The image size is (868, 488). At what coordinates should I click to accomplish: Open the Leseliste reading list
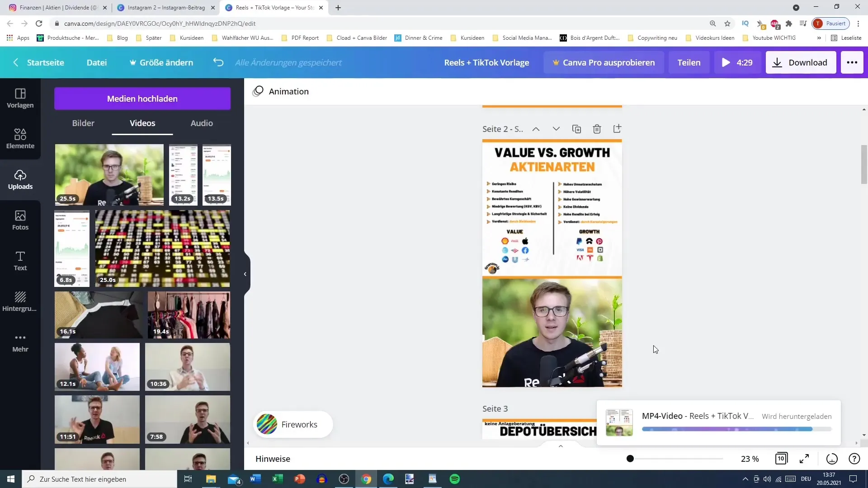(x=846, y=38)
